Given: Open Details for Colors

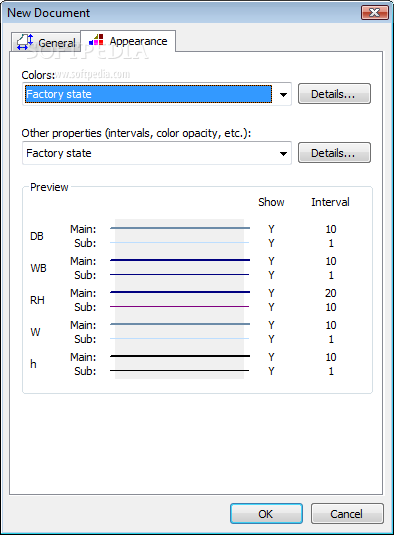Looking at the screenshot, I should click(334, 94).
